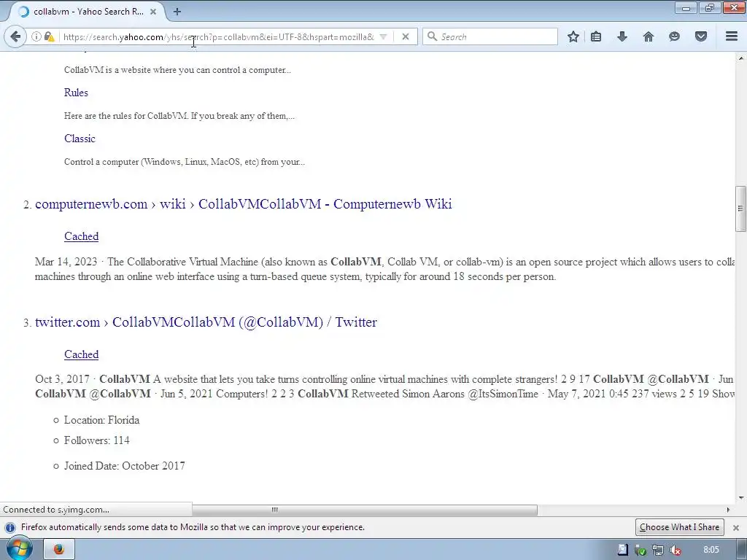Click the Firefox taskbar button
Image resolution: width=747 pixels, height=560 pixels.
[59, 550]
